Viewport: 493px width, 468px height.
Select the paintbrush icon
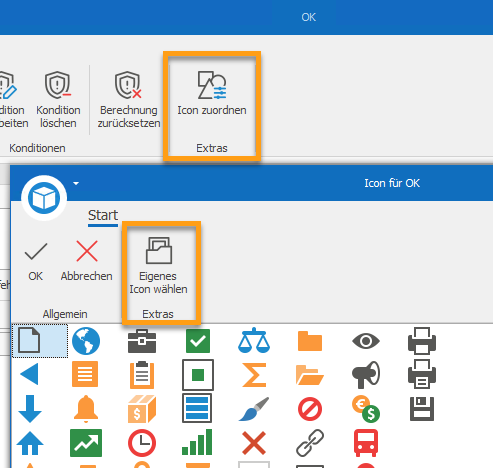[x=254, y=409]
